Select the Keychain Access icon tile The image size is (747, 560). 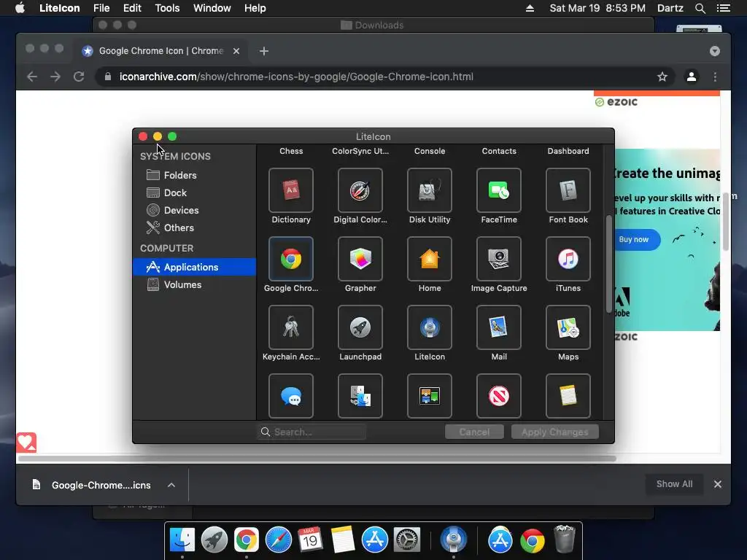[290, 327]
